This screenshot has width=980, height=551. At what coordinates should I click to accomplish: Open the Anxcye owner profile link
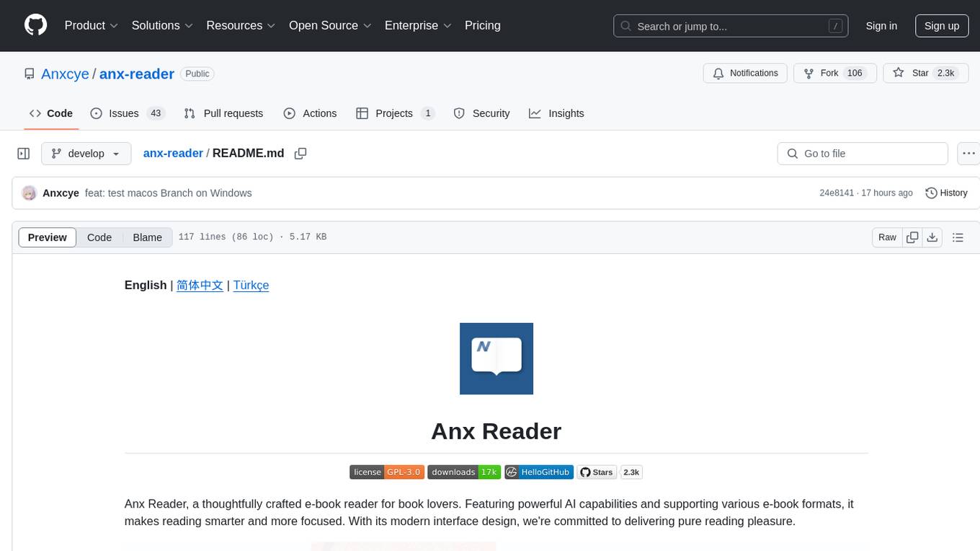[x=65, y=74]
